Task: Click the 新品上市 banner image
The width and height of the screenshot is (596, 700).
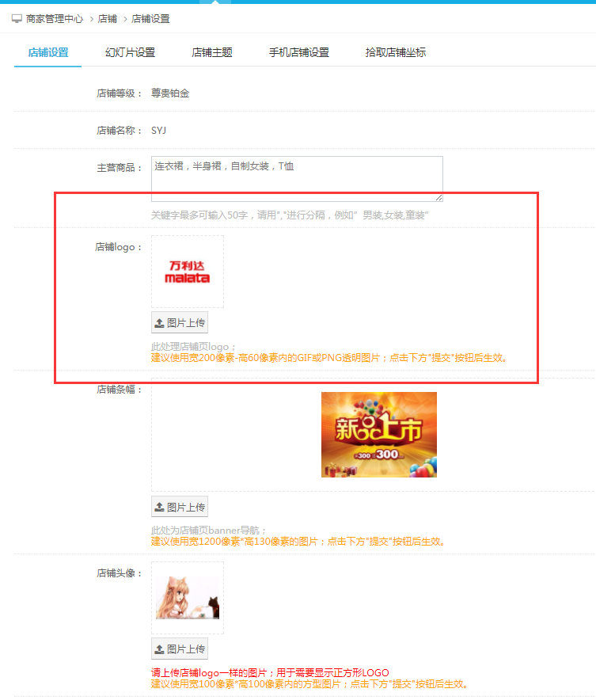Action: tap(378, 435)
